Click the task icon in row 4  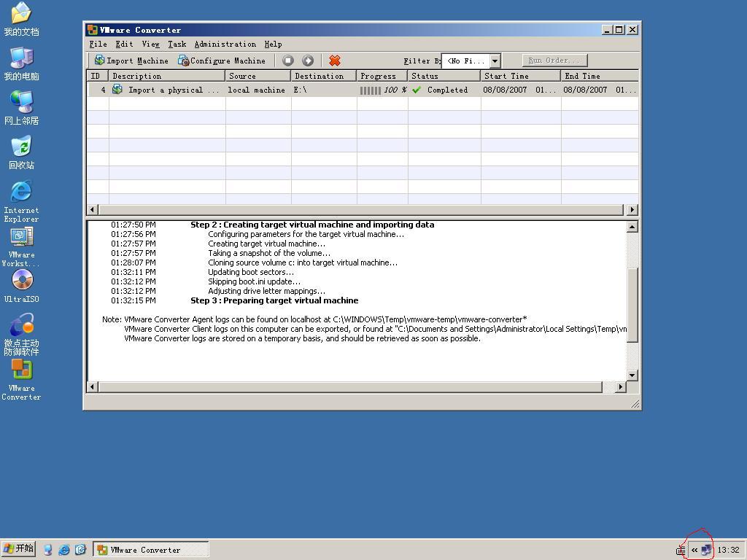click(x=117, y=89)
